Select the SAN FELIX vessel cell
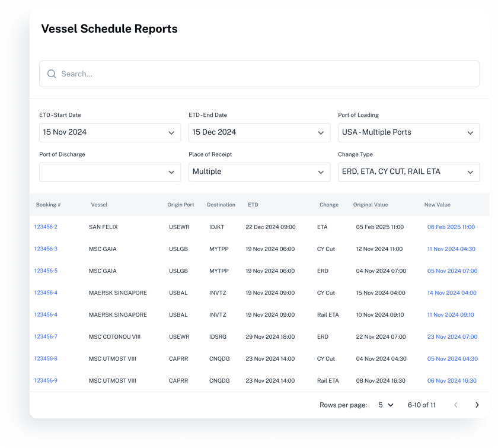 point(103,227)
